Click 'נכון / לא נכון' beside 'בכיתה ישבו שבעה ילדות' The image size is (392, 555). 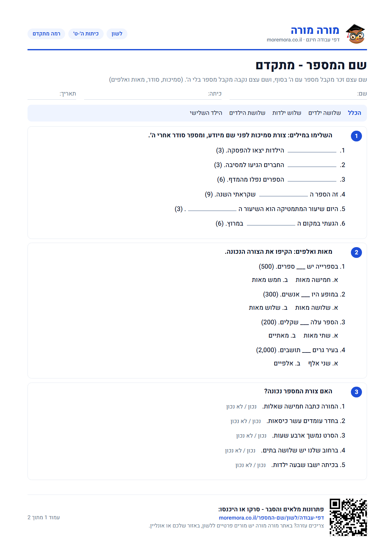click(251, 465)
